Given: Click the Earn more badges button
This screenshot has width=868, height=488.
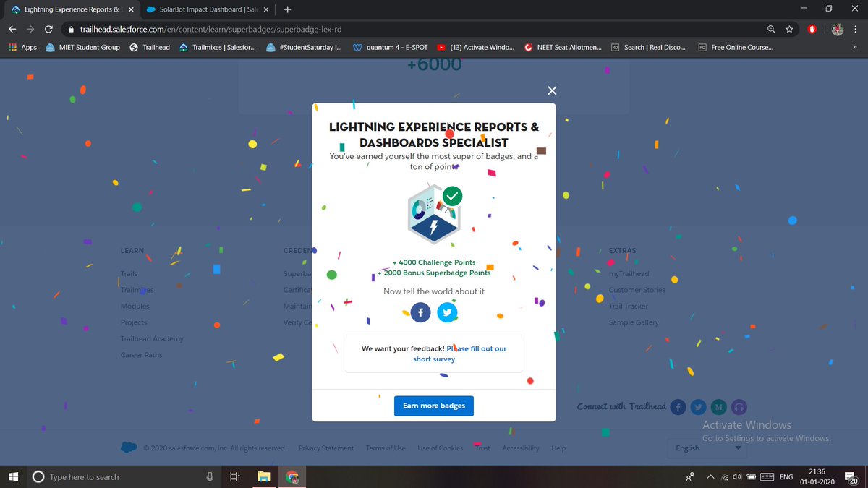Looking at the screenshot, I should click(x=434, y=406).
